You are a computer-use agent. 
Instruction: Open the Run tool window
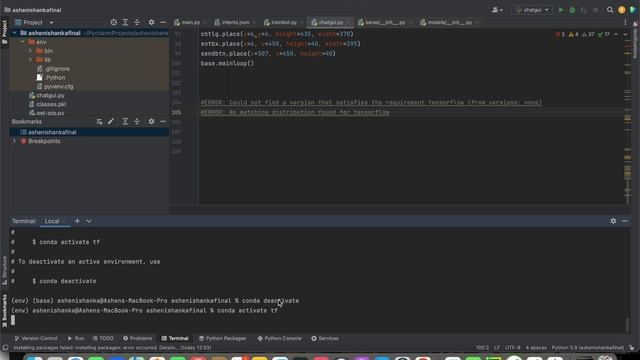(x=76, y=338)
